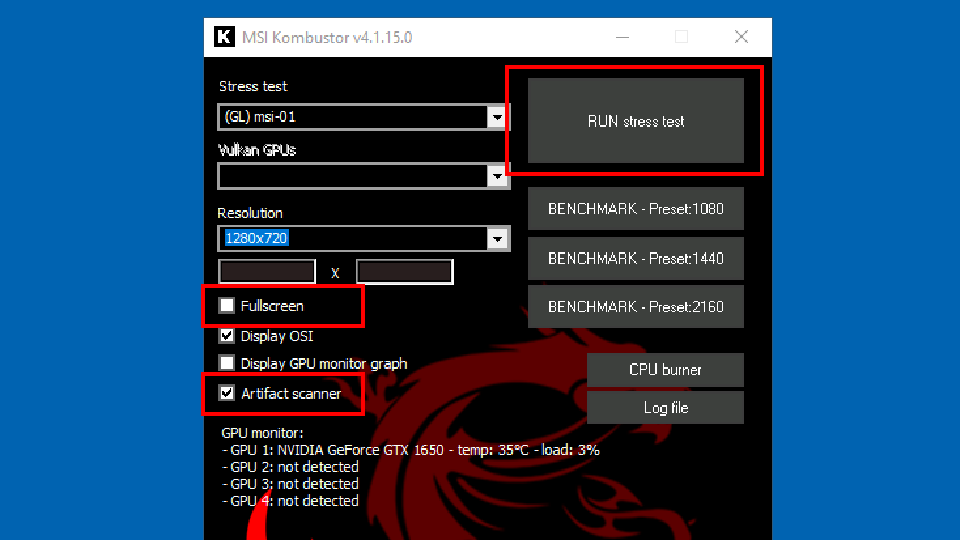Viewport: 960px width, 540px height.
Task: Disable the Artifact scanner checkbox
Action: 227,393
